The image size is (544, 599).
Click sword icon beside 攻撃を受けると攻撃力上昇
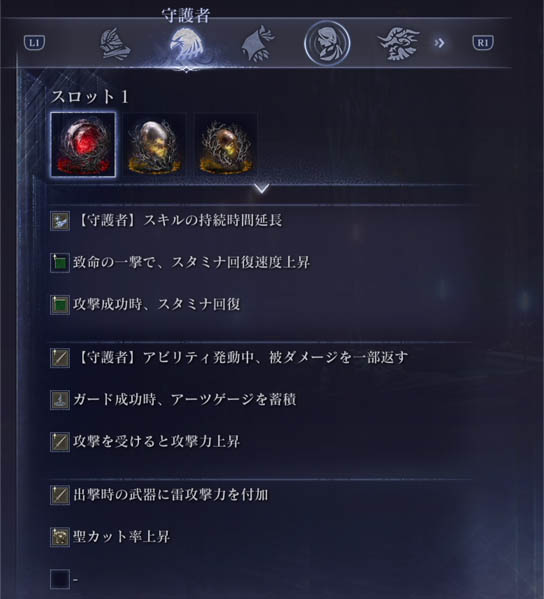click(x=60, y=442)
